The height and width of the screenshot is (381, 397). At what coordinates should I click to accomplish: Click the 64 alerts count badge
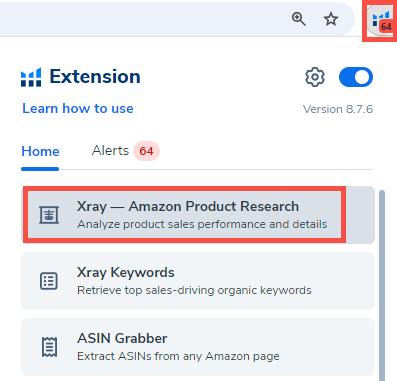point(146,151)
